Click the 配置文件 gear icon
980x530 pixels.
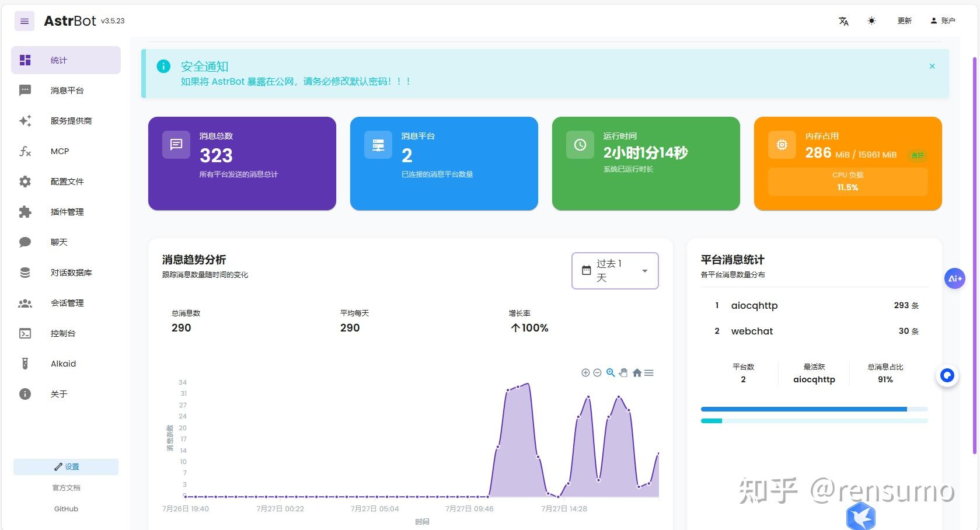25,182
